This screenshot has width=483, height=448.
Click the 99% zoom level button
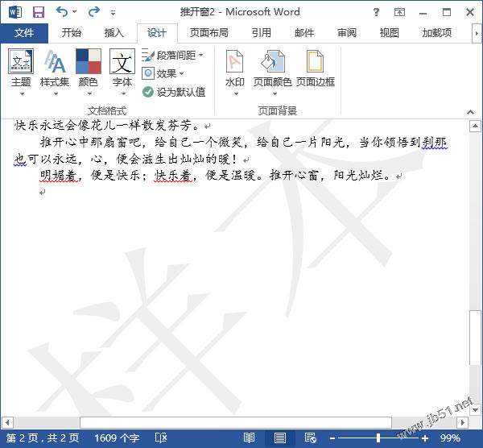tap(450, 438)
